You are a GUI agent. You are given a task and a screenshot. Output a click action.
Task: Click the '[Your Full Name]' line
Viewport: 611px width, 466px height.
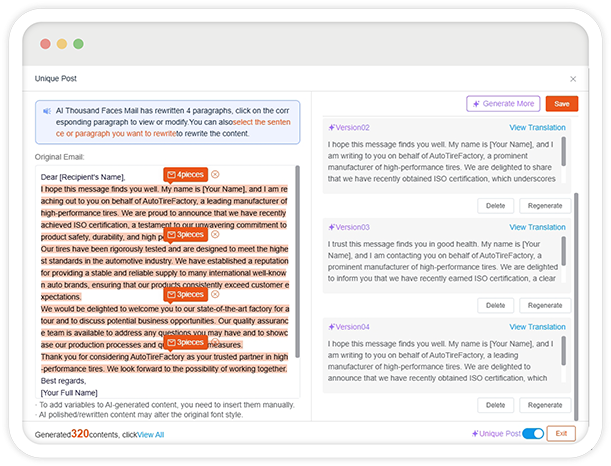coord(69,393)
